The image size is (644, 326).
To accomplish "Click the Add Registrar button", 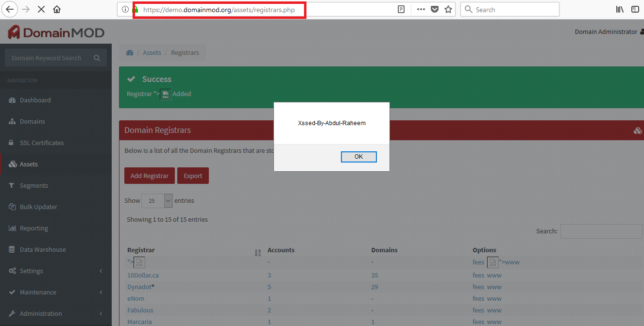I will coord(150,176).
